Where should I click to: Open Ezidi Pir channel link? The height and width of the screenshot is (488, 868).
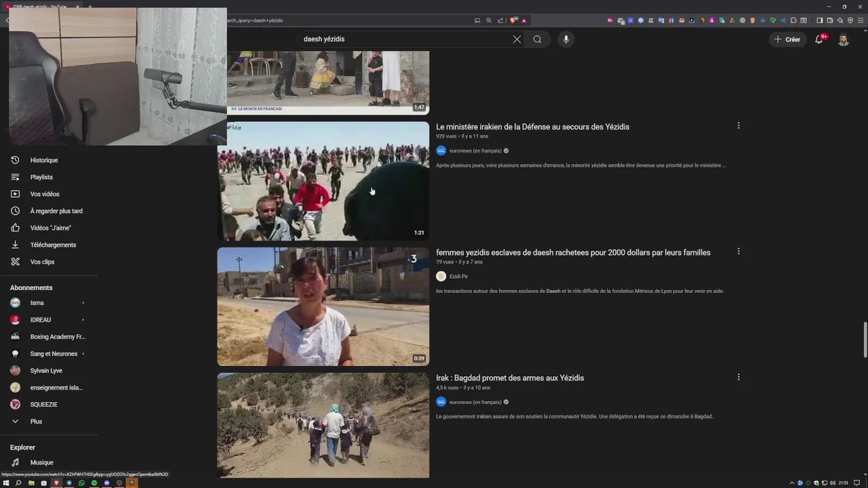[x=458, y=277]
